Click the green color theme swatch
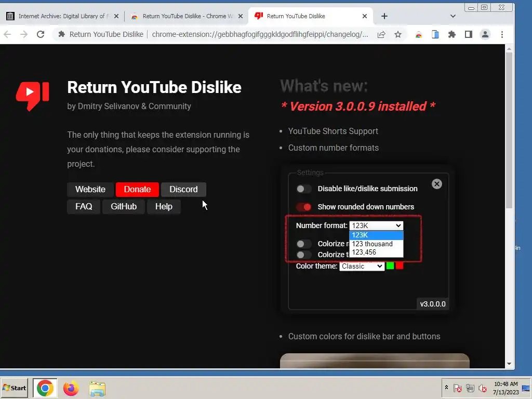 tap(390, 265)
